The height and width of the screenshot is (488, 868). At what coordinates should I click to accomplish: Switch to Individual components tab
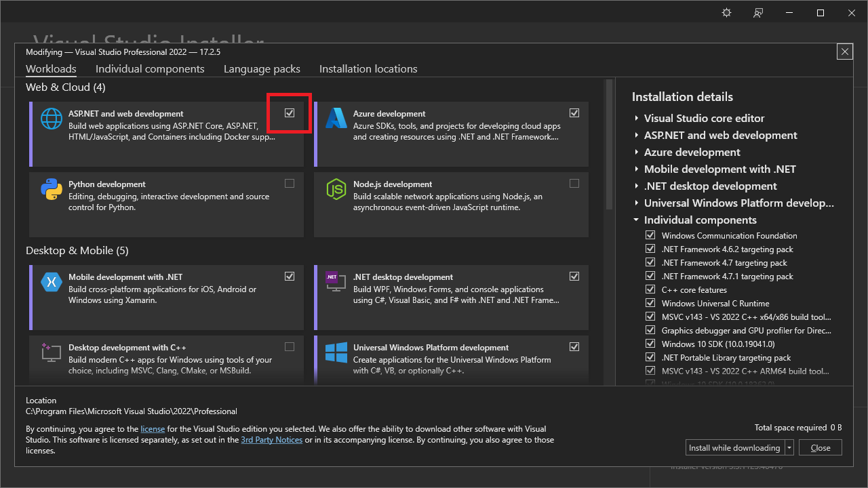coord(150,69)
